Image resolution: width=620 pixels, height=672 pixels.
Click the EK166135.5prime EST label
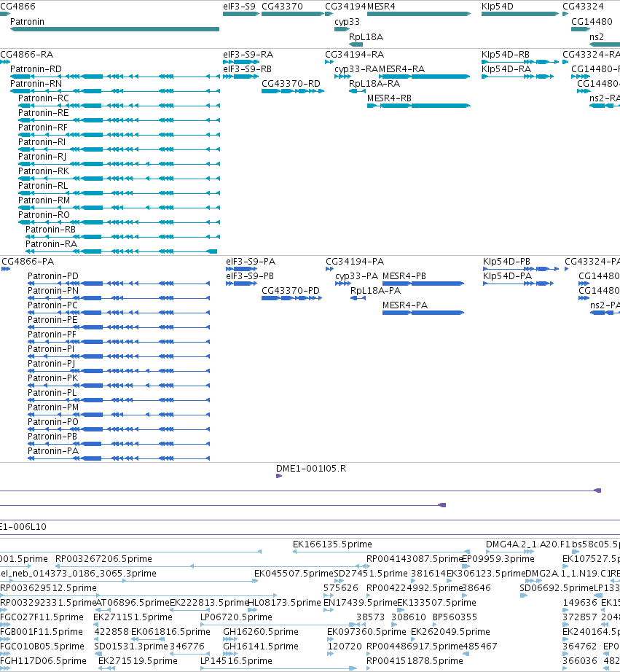(332, 544)
